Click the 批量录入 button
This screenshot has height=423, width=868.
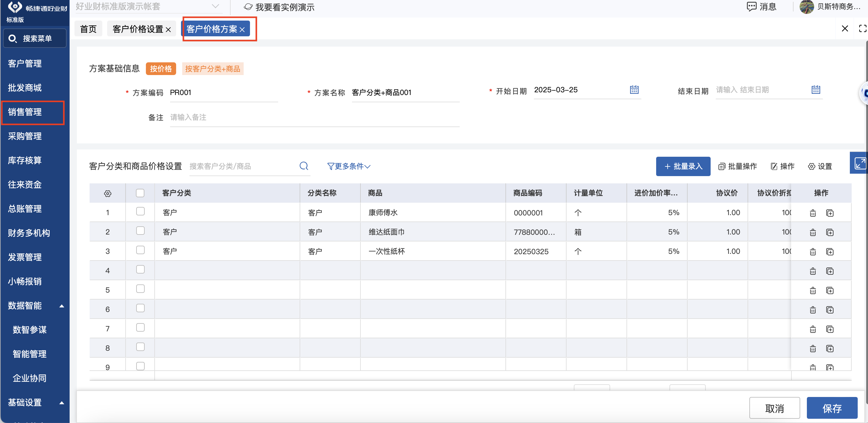point(683,166)
